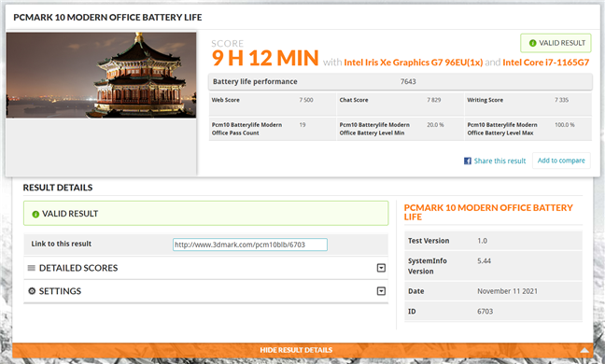The image size is (605, 364).
Task: Click the green info icon in the top VALID RESULT badge
Action: tap(532, 43)
